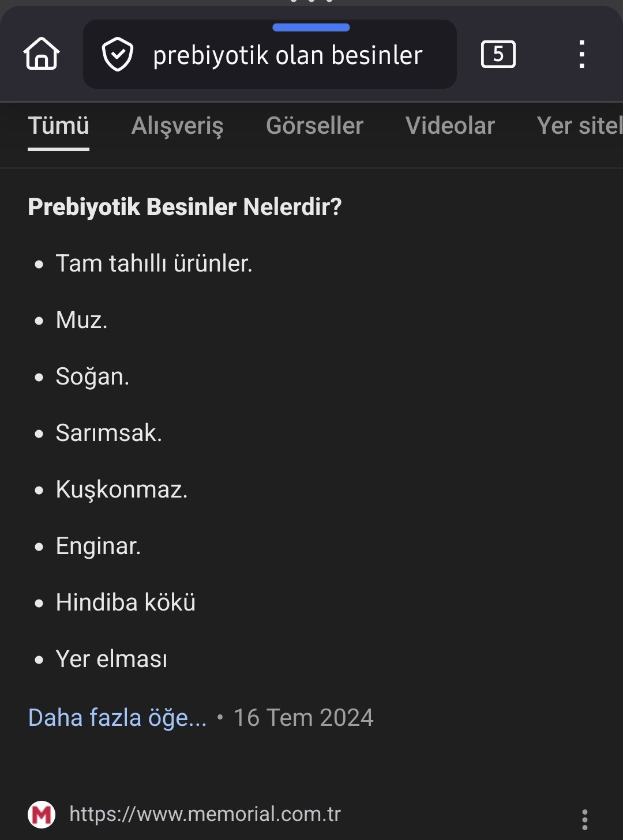Open the tab switcher showing 5 tabs
The image size is (623, 840).
tap(498, 55)
